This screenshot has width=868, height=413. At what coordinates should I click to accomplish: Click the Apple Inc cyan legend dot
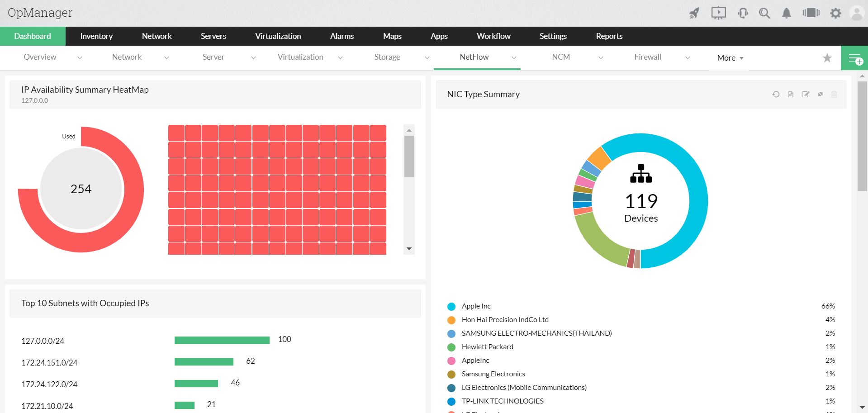click(x=451, y=307)
